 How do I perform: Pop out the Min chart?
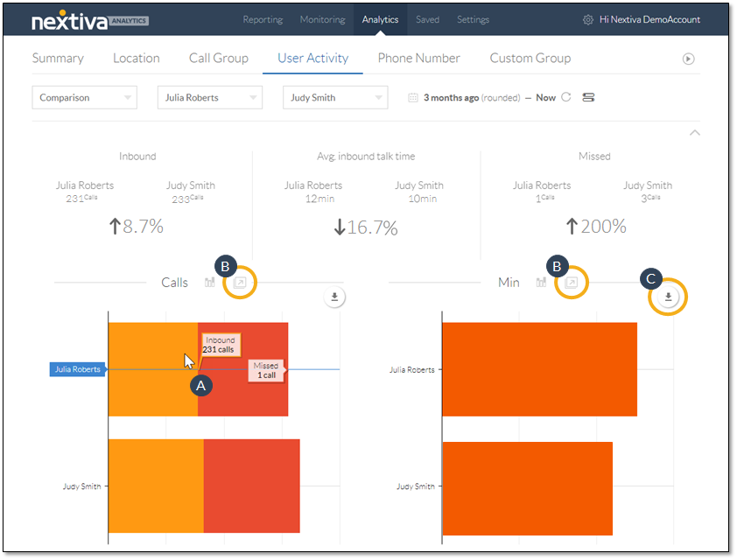(571, 283)
